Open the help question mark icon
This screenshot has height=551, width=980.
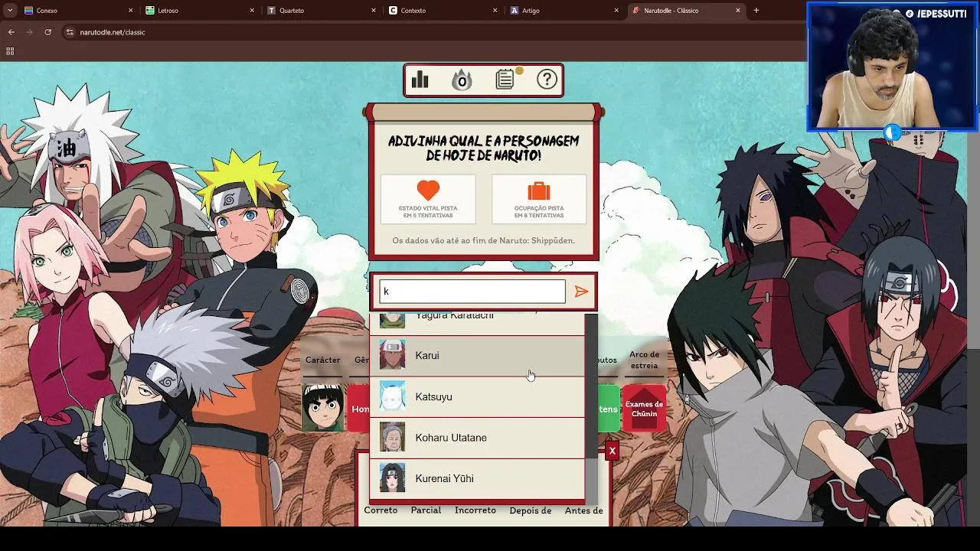coord(547,80)
